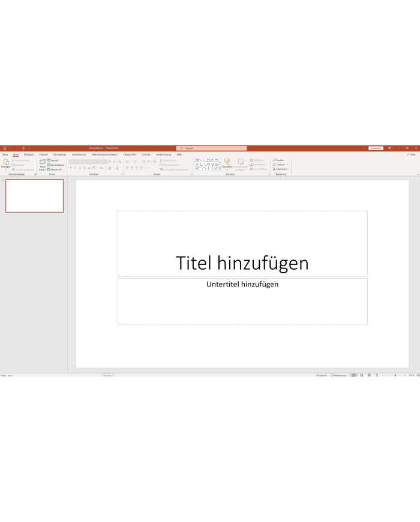Open the line spacing icon menu
The height and width of the screenshot is (522, 420).
[155, 162]
